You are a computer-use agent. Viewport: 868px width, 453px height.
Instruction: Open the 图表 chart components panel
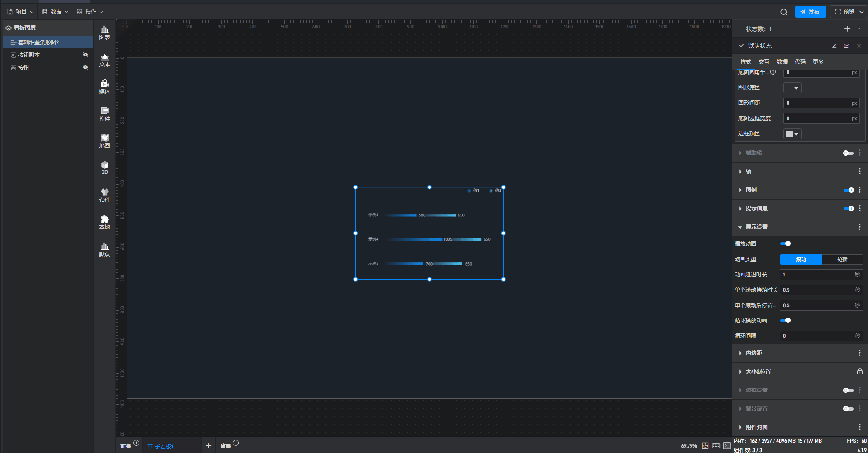pyautogui.click(x=104, y=33)
